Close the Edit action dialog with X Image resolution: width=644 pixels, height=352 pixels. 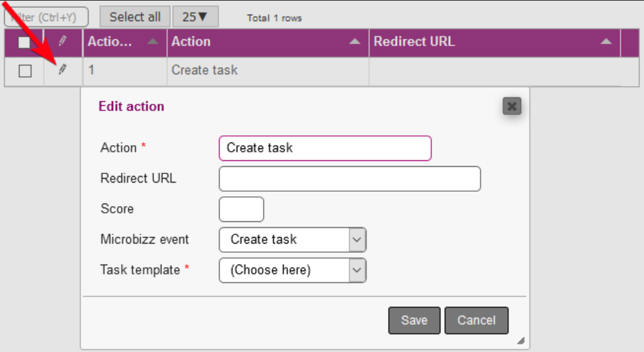click(x=512, y=106)
